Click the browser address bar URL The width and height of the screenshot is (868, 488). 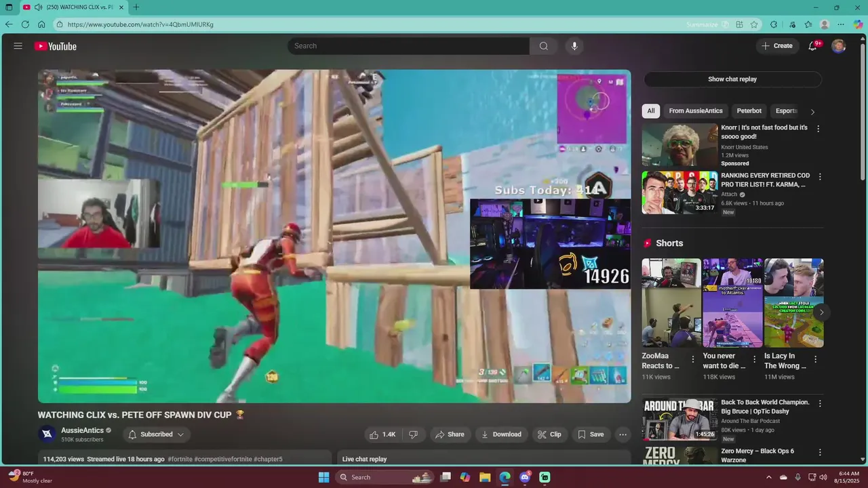click(x=140, y=24)
